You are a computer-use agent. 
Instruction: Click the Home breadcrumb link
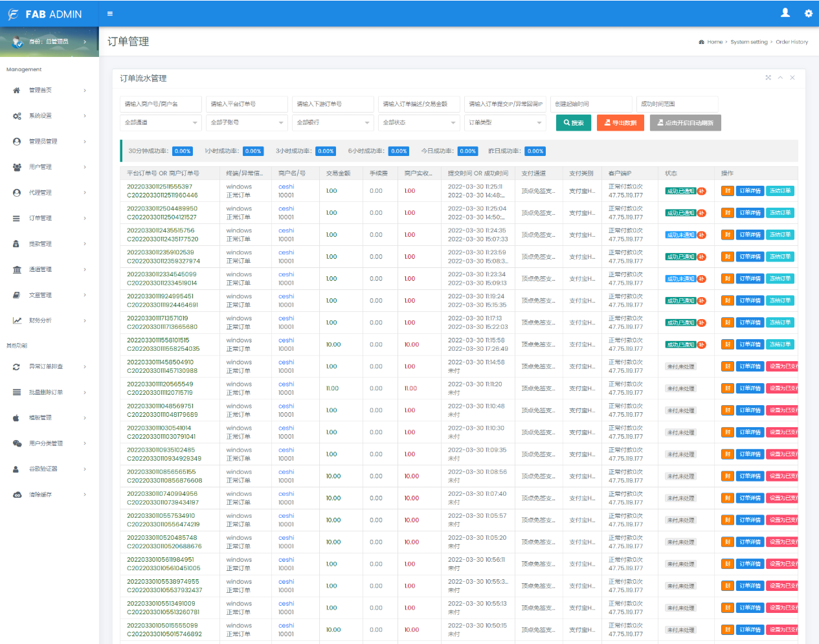pos(715,42)
